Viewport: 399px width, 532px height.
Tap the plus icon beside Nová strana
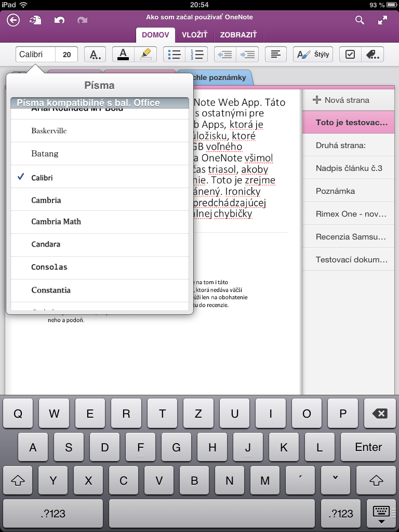point(316,100)
